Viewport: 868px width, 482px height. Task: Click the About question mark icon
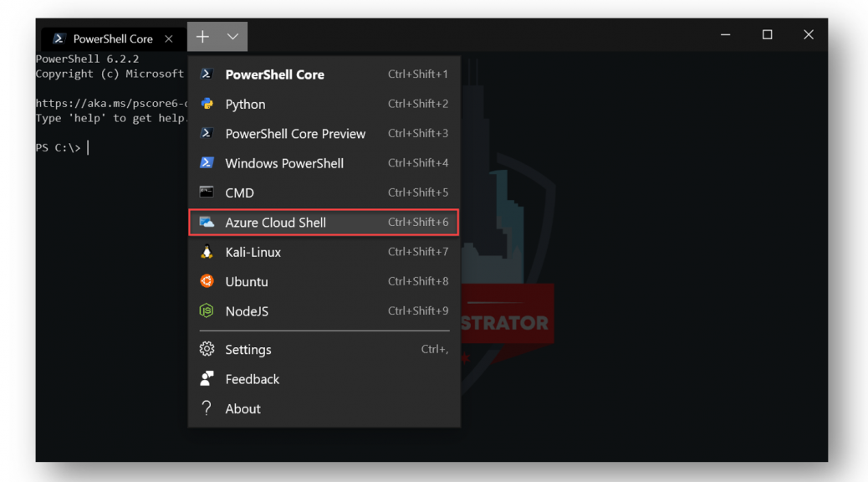[x=207, y=408]
